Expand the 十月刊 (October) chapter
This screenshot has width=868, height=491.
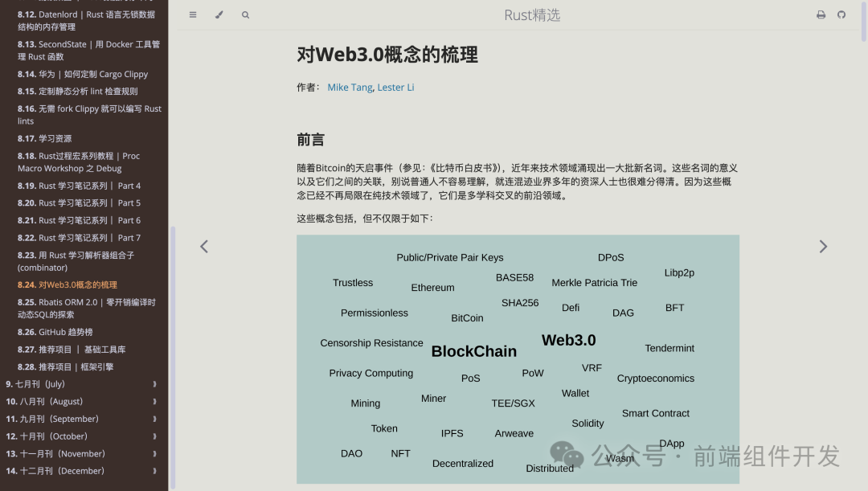(154, 436)
